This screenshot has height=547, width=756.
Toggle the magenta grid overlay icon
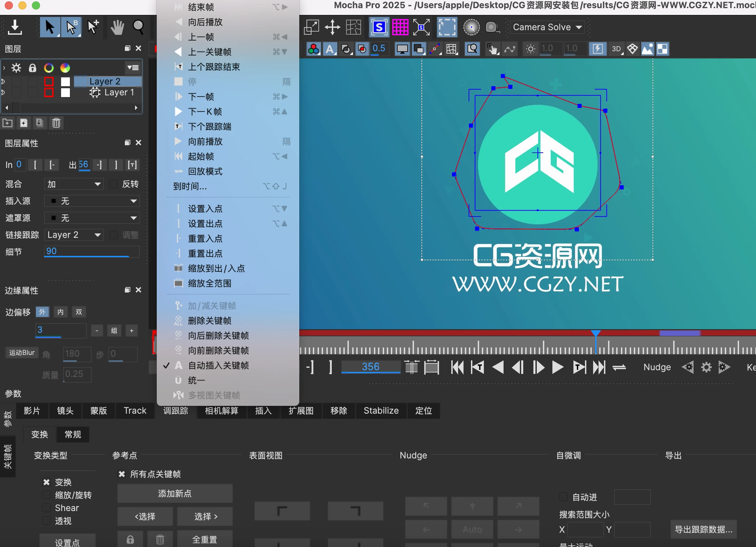pos(400,27)
